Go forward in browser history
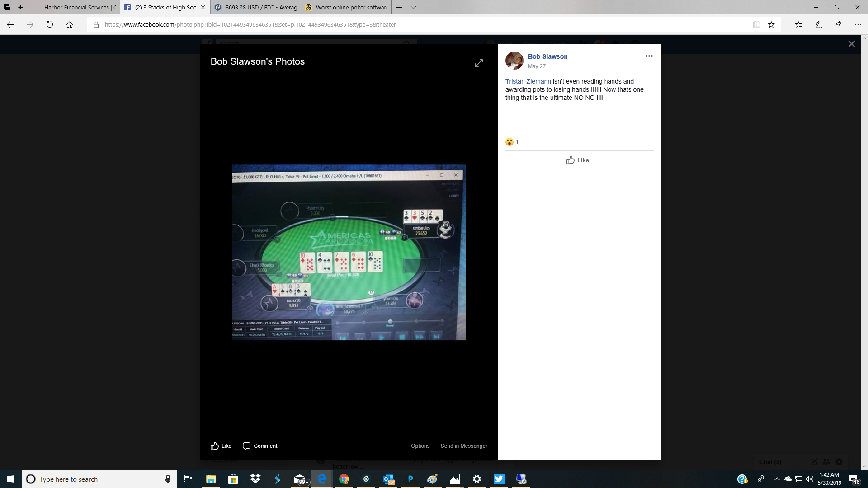This screenshot has width=868, height=488. [x=30, y=24]
